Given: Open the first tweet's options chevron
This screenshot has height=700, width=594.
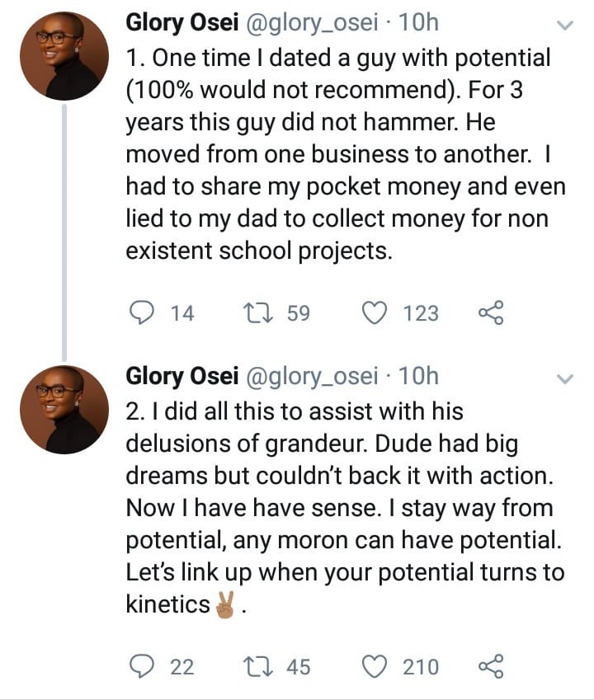Looking at the screenshot, I should [x=565, y=26].
